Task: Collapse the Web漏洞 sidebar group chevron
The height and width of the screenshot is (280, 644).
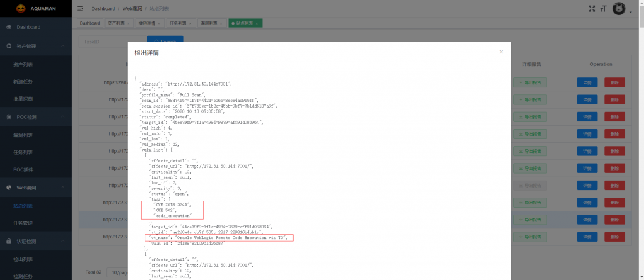Action: (x=63, y=188)
